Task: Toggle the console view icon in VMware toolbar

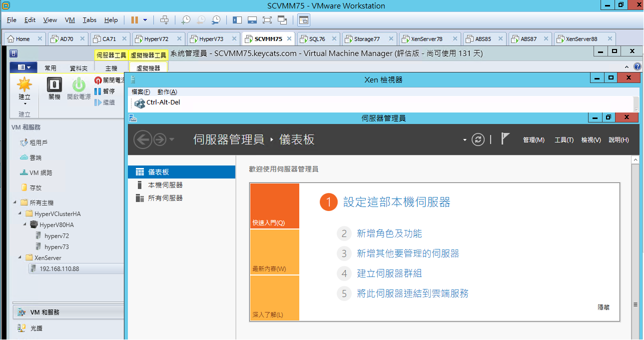Action: pyautogui.click(x=304, y=20)
